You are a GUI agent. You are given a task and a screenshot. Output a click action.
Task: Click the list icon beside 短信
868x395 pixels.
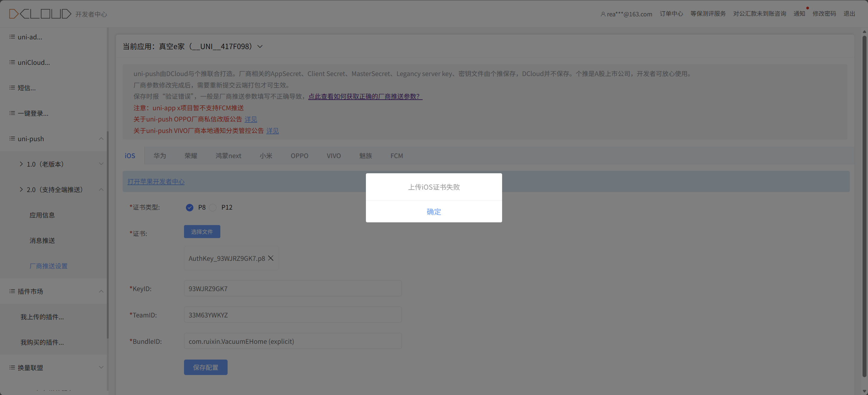12,88
